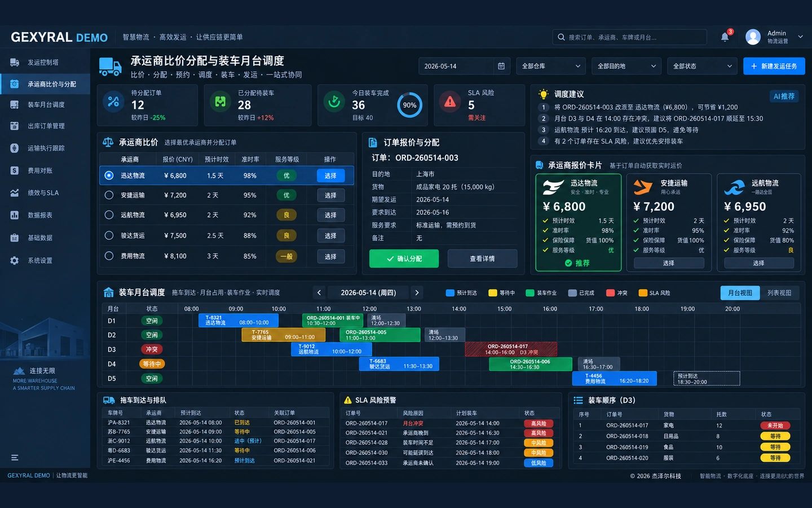Open 承运商比价与分配 menu item
The height and width of the screenshot is (508, 812).
click(45, 84)
